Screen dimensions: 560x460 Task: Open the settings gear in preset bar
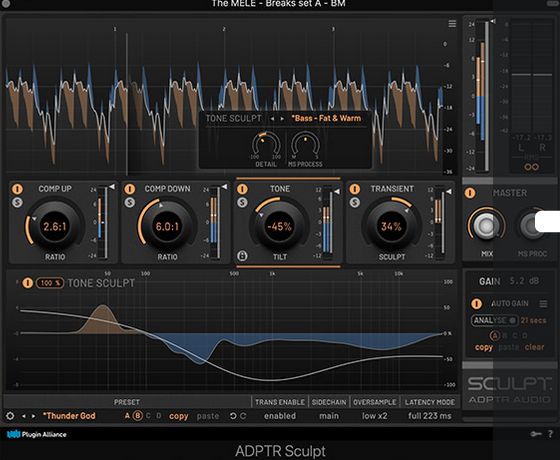[x=10, y=416]
